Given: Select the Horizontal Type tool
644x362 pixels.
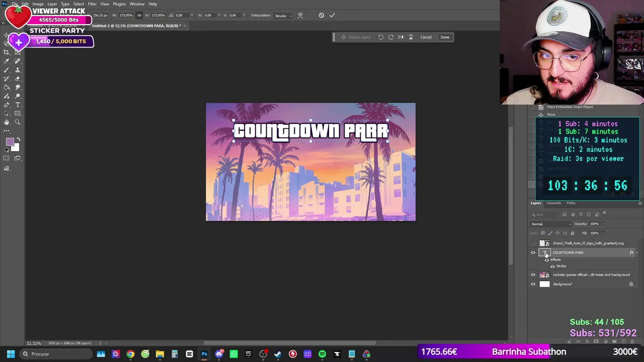Looking at the screenshot, I should [18, 105].
